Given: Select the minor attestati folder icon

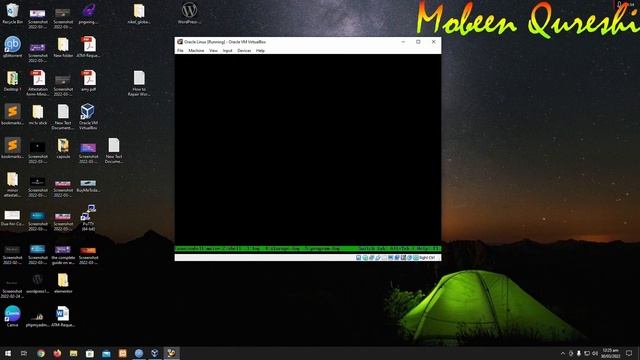Looking at the screenshot, I should 12,184.
